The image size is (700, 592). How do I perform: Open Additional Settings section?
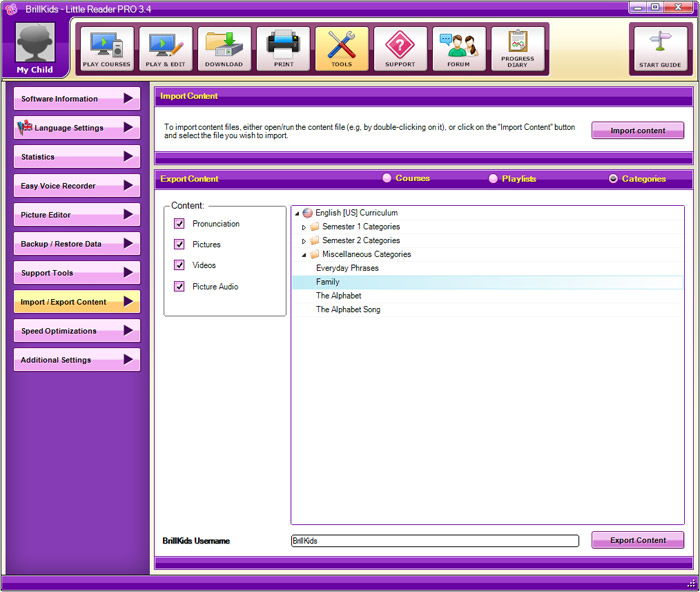pyautogui.click(x=77, y=359)
